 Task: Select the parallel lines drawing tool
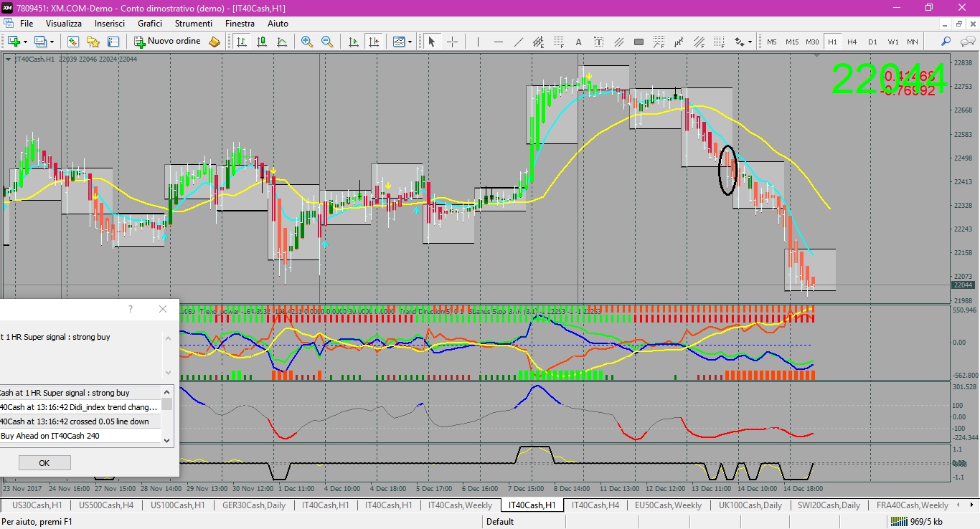click(x=619, y=42)
